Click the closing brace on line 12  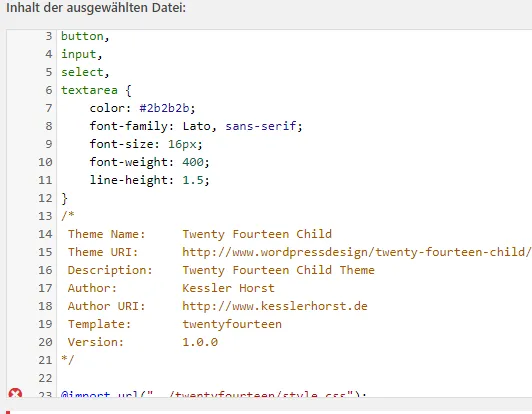click(x=64, y=198)
